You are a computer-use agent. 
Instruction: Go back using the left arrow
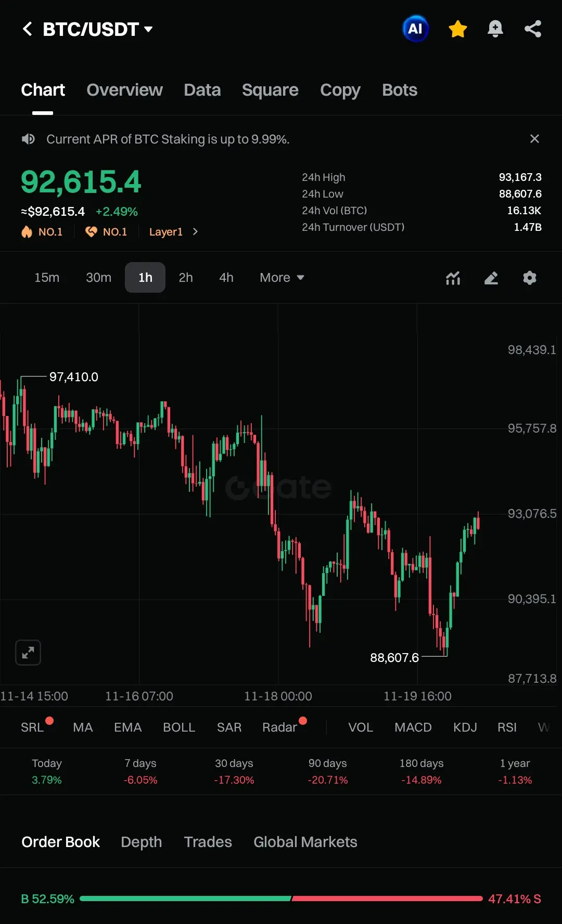click(28, 29)
